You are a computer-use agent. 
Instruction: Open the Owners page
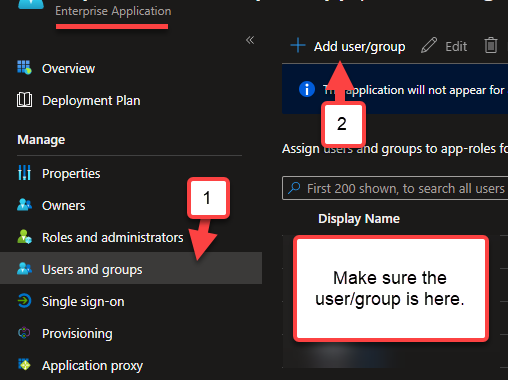(64, 206)
